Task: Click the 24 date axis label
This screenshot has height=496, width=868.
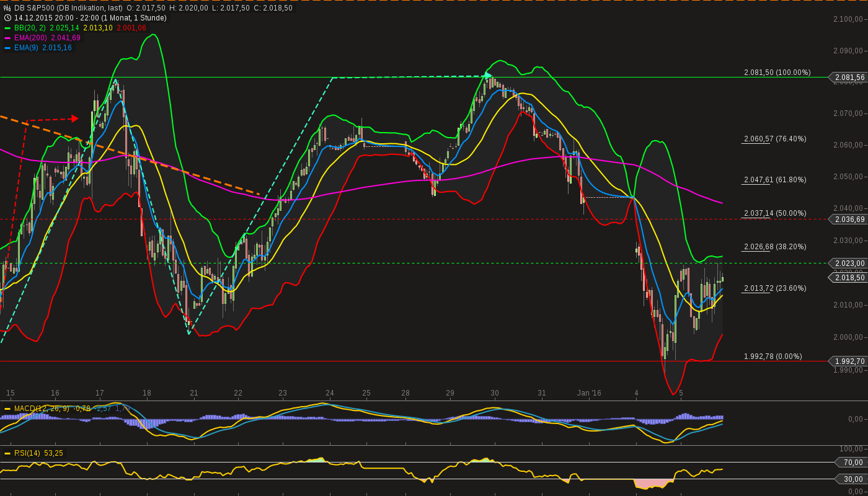Action: (x=330, y=393)
